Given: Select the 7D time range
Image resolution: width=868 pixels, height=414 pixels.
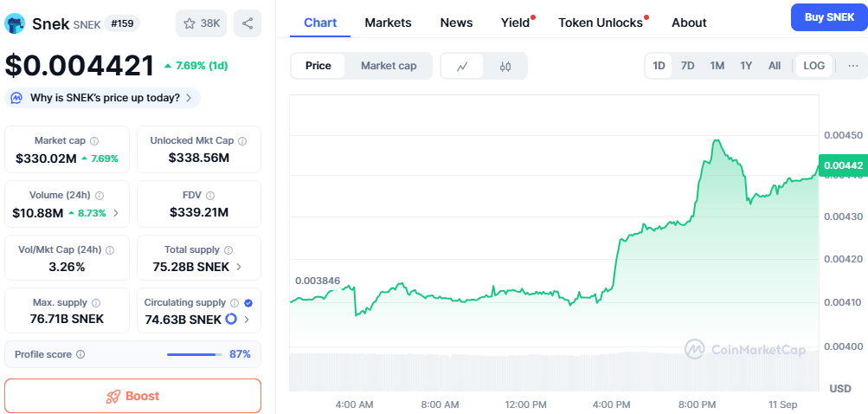Looking at the screenshot, I should [687, 66].
